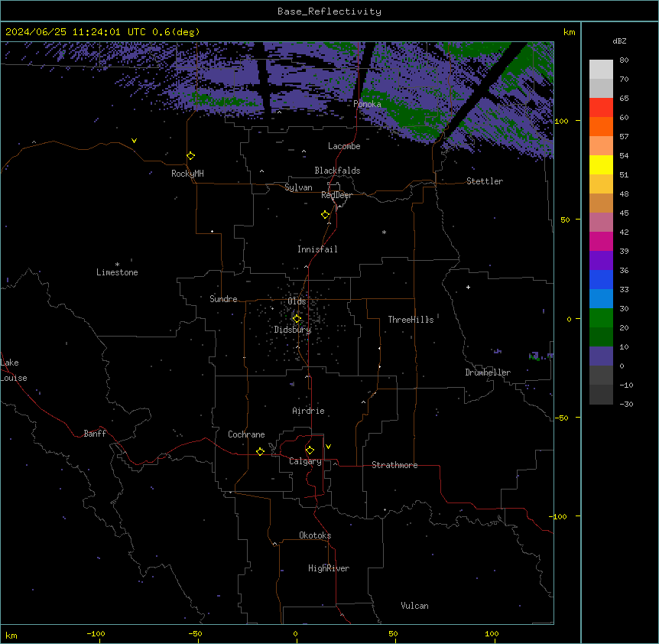Pick the red 60-65 dBZ legend swatch
The height and width of the screenshot is (644, 659).
[601, 108]
